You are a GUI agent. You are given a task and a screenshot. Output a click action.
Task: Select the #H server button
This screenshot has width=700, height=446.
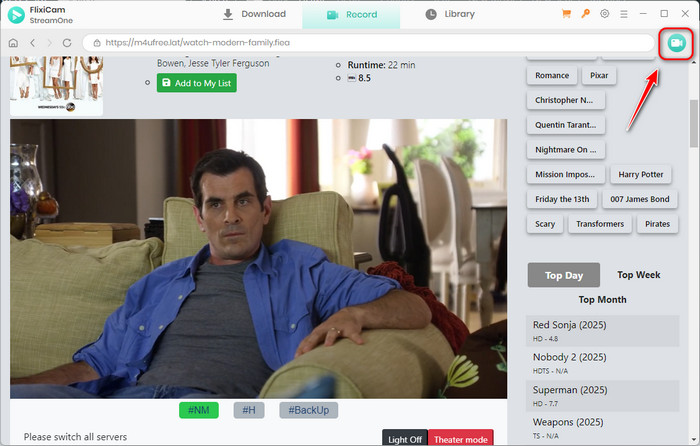249,410
